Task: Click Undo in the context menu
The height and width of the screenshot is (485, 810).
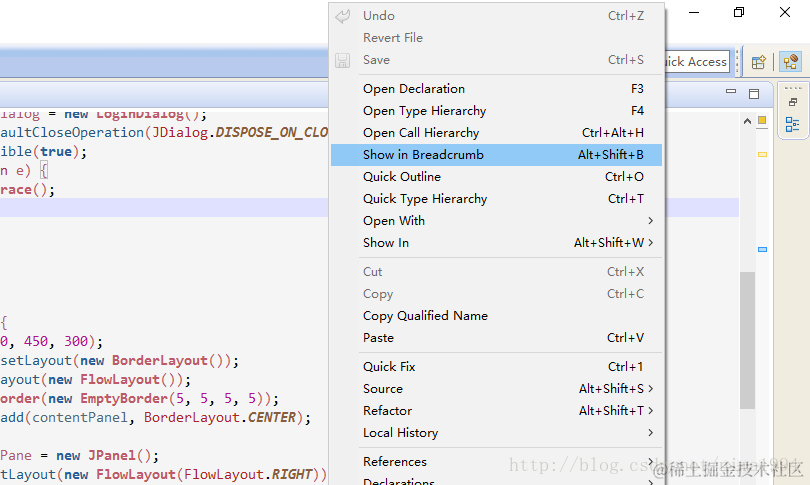Action: point(496,16)
